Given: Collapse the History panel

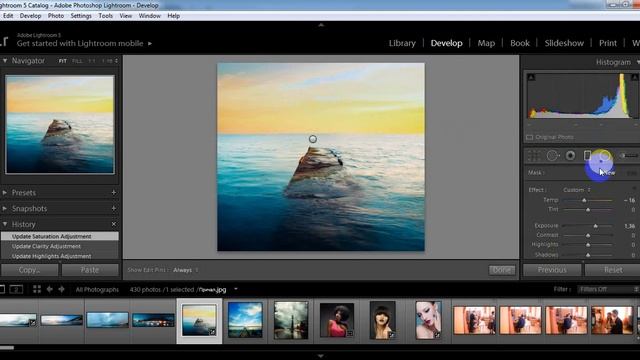Looking at the screenshot, I should pyautogui.click(x=5, y=224).
